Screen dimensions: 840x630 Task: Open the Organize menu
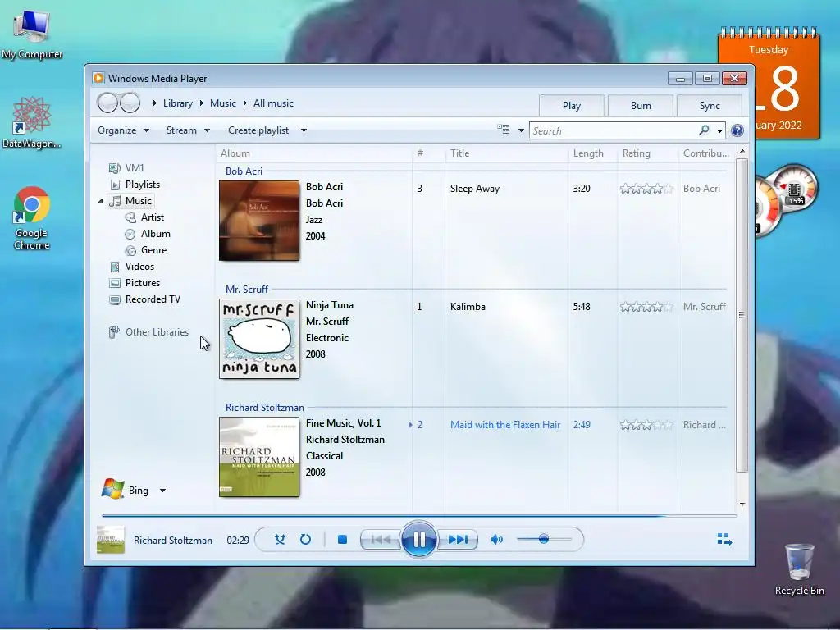[123, 130]
